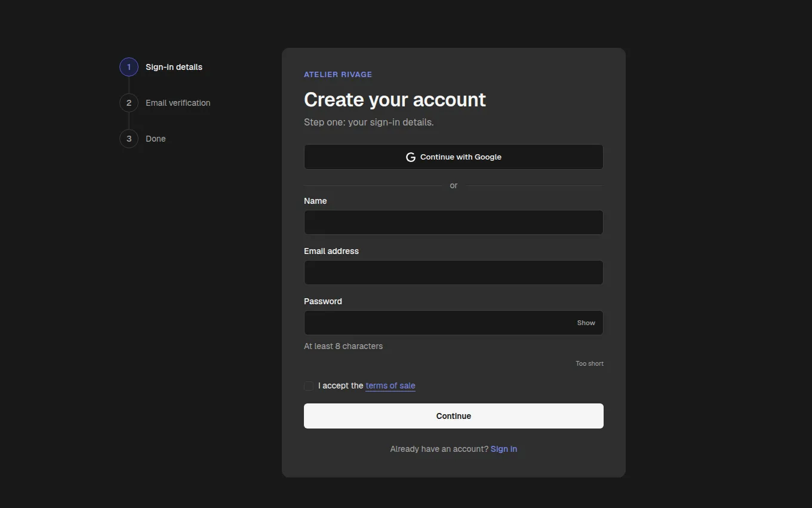Select the step 1 circle indicator

[x=129, y=67]
